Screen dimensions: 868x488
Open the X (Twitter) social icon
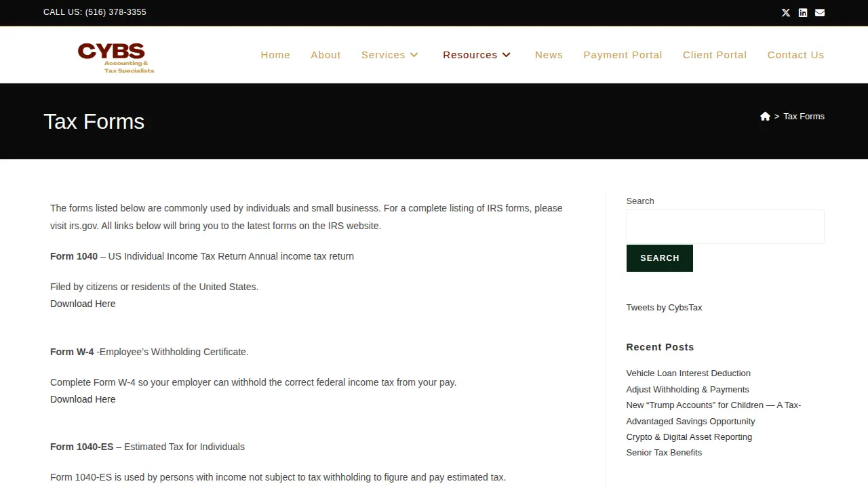click(786, 12)
